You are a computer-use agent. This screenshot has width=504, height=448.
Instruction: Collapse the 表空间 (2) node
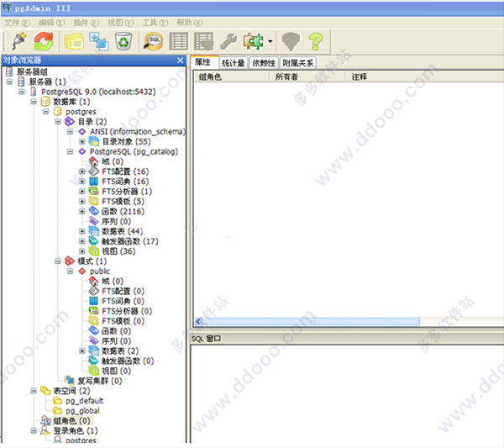point(34,391)
